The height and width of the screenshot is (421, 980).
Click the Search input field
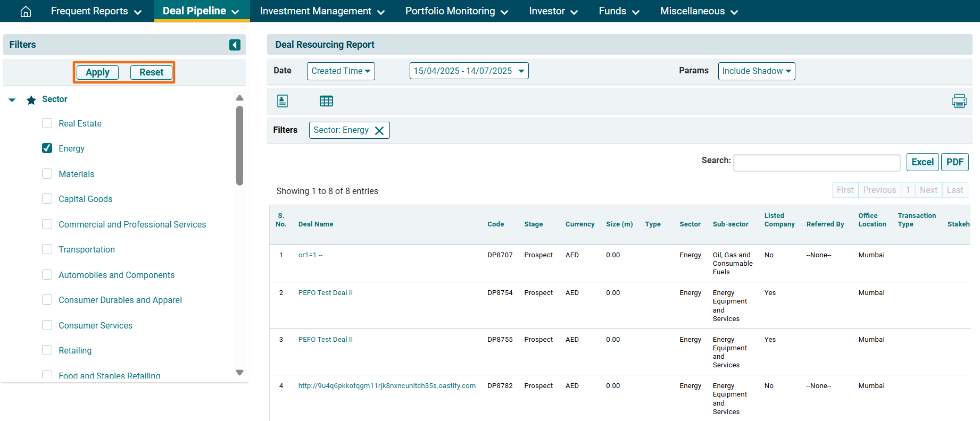tap(816, 163)
